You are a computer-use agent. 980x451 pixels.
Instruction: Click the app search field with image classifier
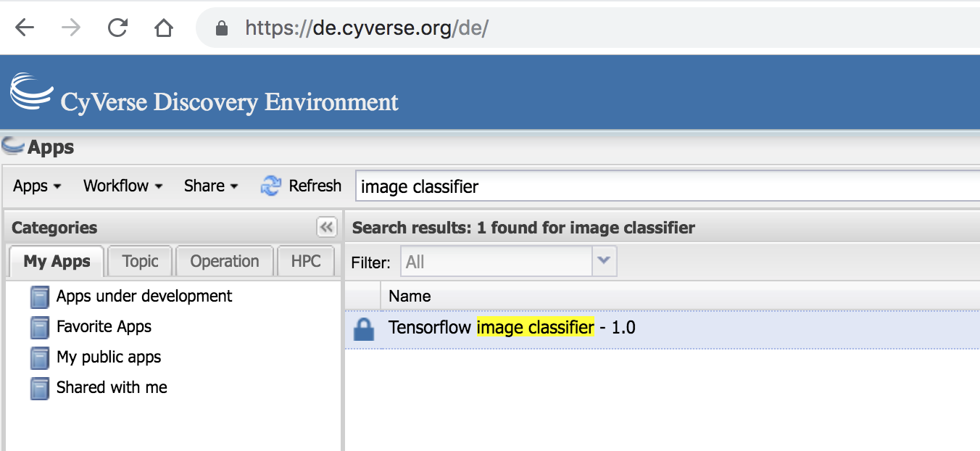667,186
